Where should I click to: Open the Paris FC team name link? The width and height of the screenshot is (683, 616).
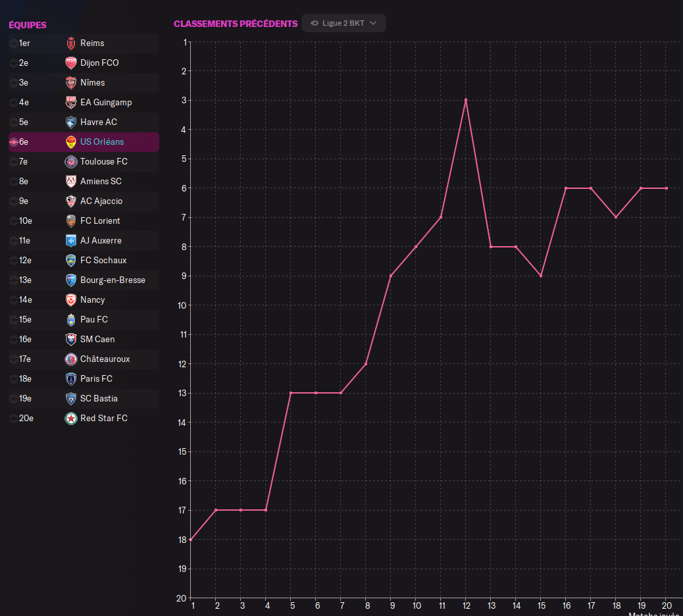click(96, 379)
